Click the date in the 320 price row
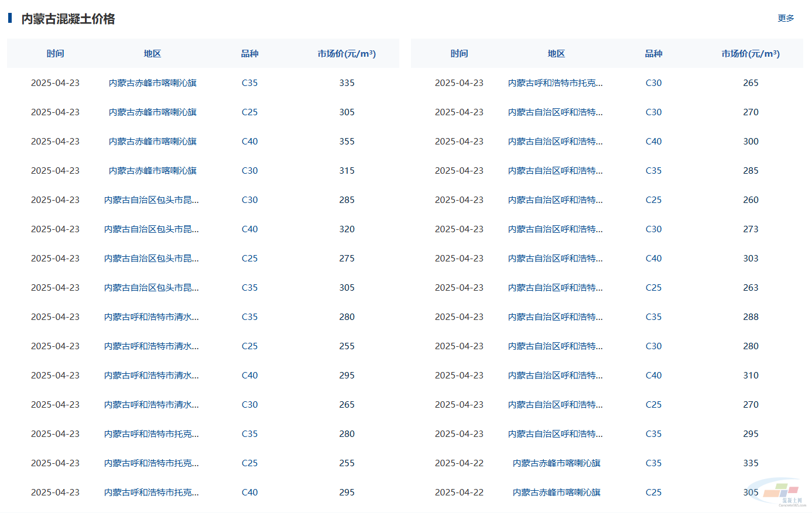 tap(55, 229)
